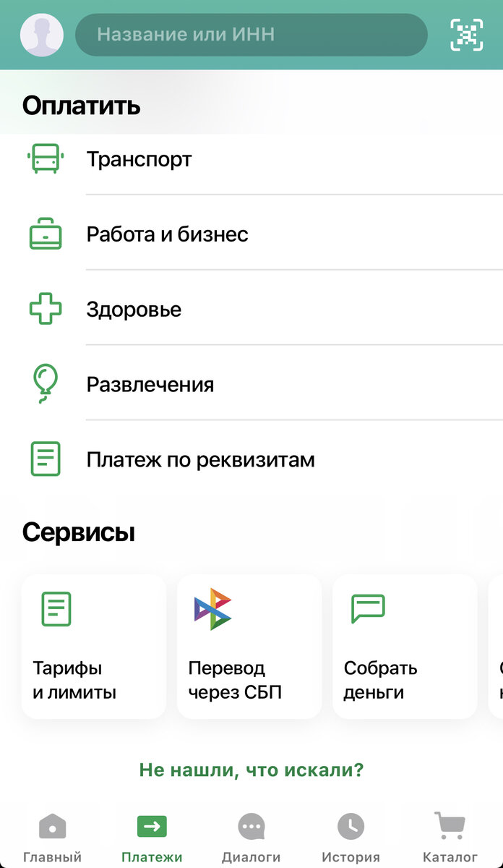The width and height of the screenshot is (503, 868).
Task: Switch to the История tab
Action: (x=351, y=839)
